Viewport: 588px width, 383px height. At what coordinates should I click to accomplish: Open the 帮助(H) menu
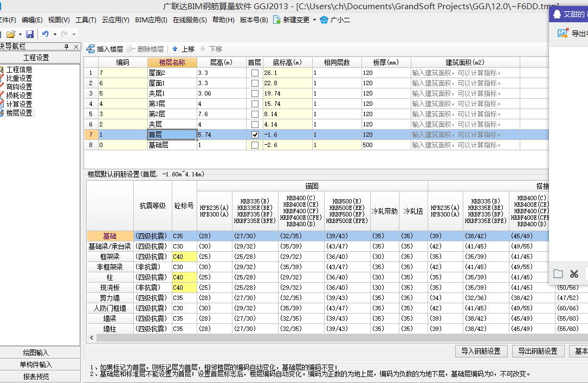(223, 20)
